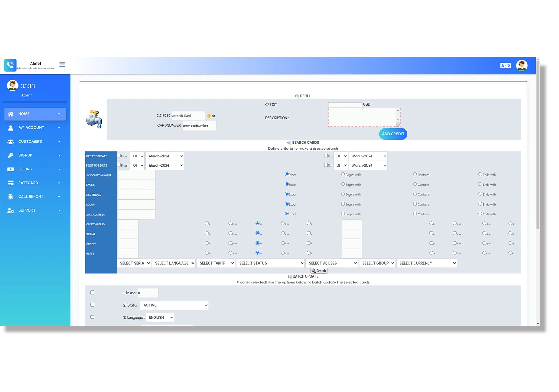559x392 pixels.
Task: Open the SELECT LANGUAGE dropdown
Action: point(174,264)
